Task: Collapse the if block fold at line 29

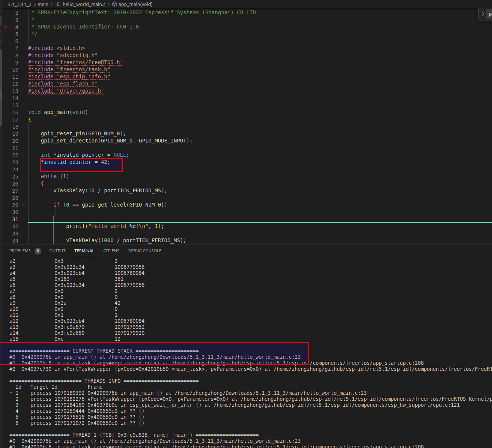Action: click(24, 205)
